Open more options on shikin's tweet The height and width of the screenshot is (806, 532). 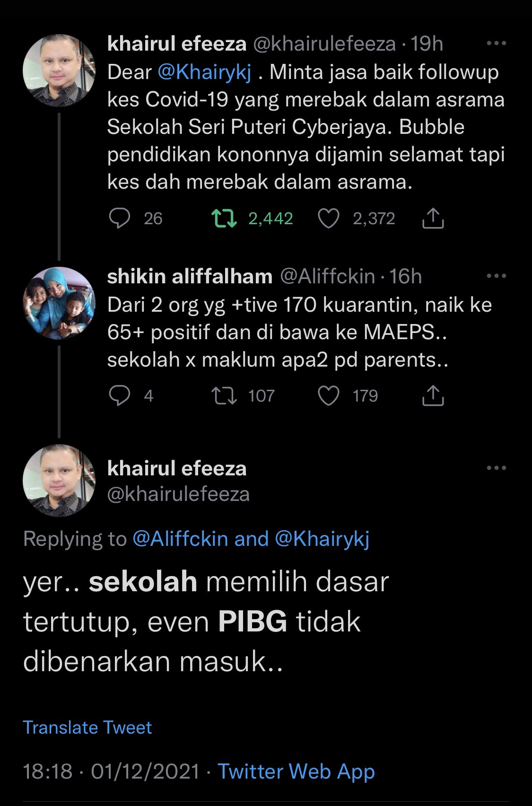(x=496, y=276)
